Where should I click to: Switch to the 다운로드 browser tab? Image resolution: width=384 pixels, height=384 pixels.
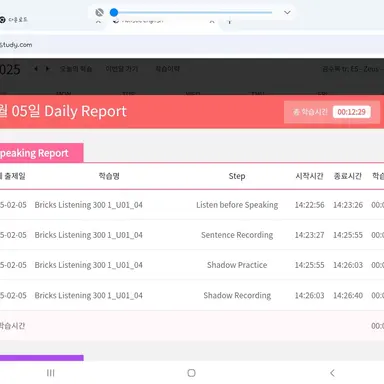coord(14,20)
